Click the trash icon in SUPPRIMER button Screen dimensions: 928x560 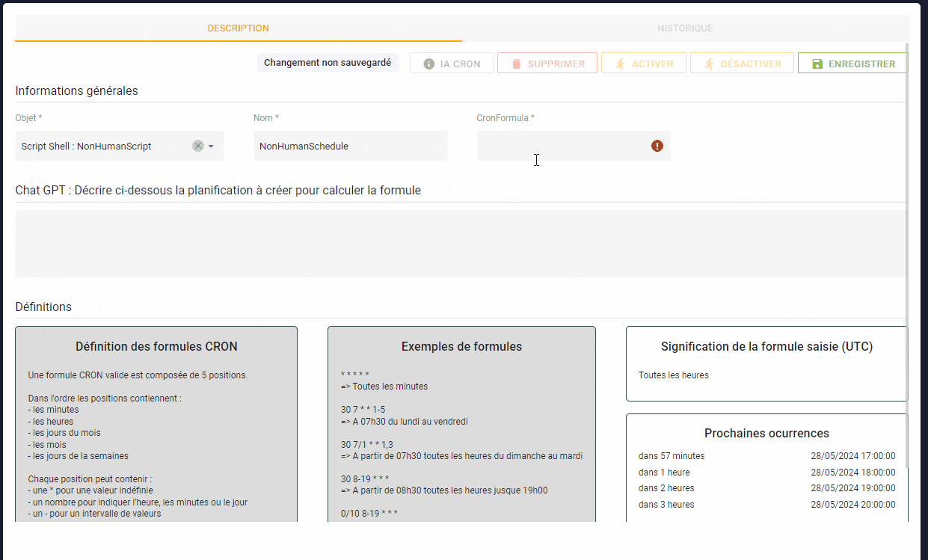click(x=516, y=64)
